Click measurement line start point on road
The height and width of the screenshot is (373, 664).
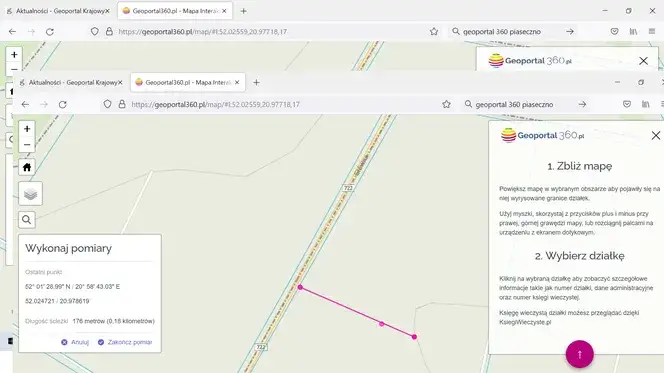coord(300,287)
